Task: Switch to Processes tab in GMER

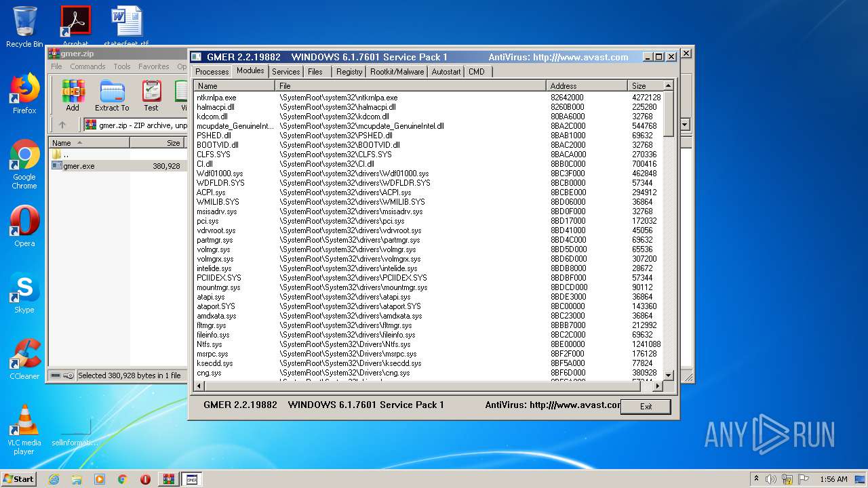Action: click(212, 71)
